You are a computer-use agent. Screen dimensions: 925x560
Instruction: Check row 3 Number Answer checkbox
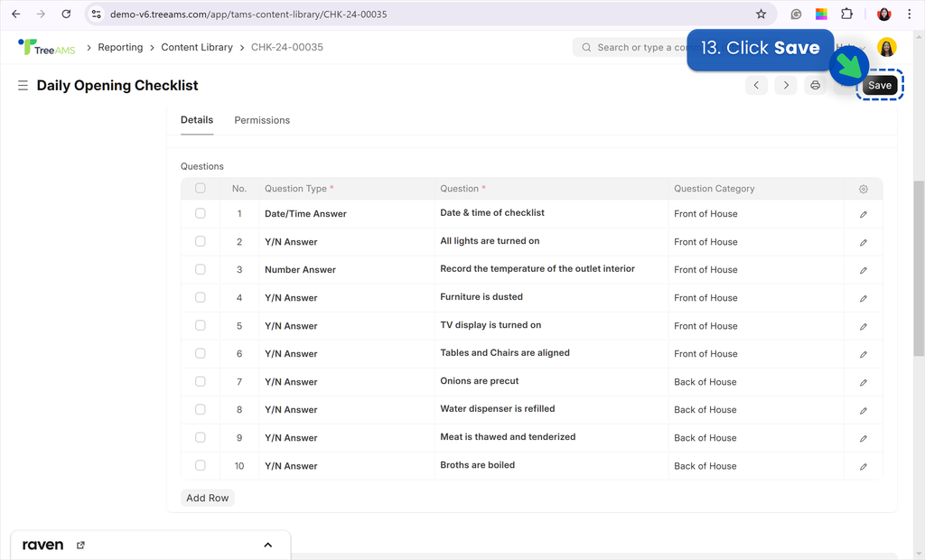point(200,269)
